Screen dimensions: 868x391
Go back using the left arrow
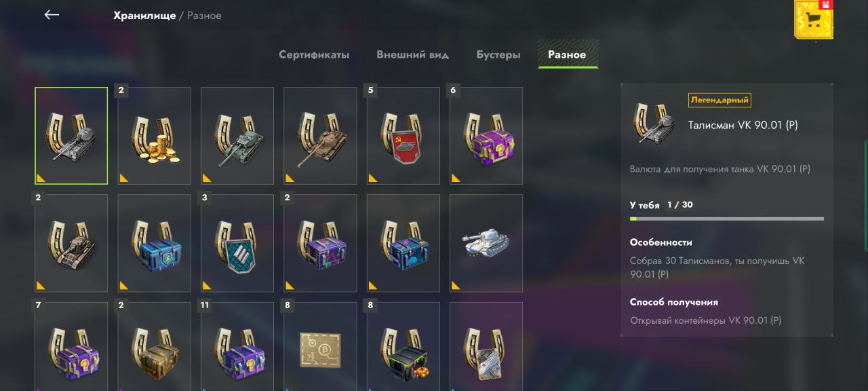(x=52, y=15)
